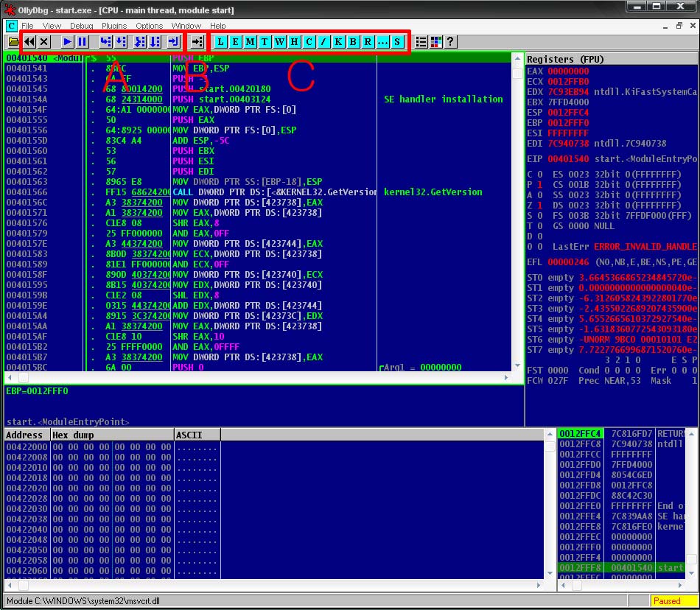Go to address in disassembler icon

tap(197, 42)
